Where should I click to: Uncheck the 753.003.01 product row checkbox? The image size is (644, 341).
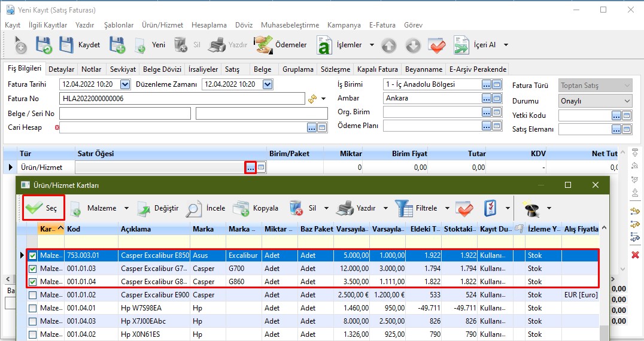pyautogui.click(x=32, y=255)
